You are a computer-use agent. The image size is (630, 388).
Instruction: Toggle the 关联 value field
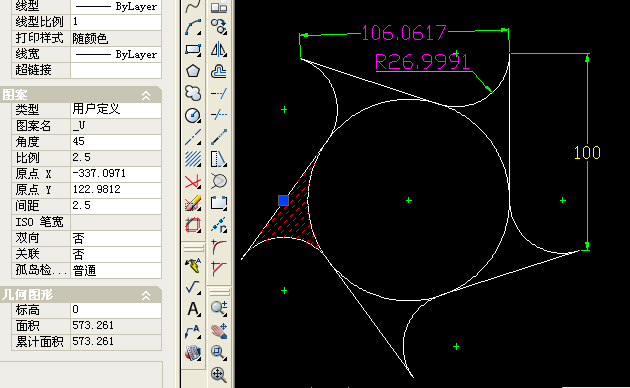pyautogui.click(x=116, y=254)
